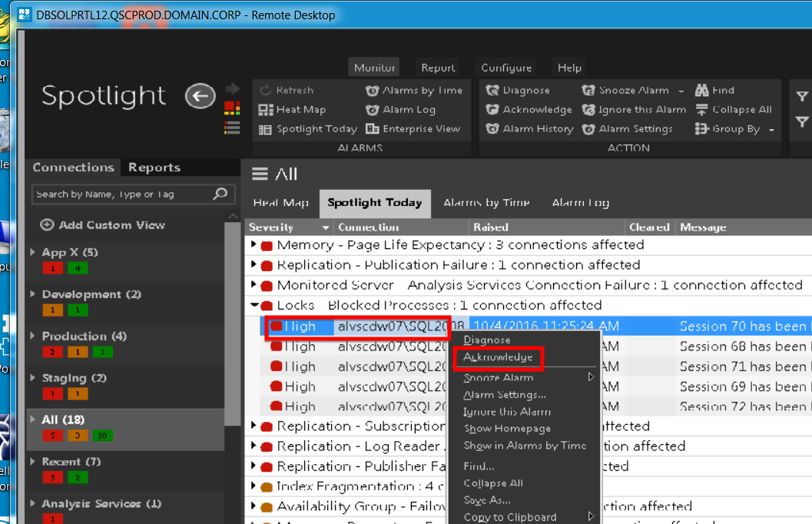Expand the Recent (7) group
The width and height of the screenshot is (812, 524).
[x=32, y=461]
